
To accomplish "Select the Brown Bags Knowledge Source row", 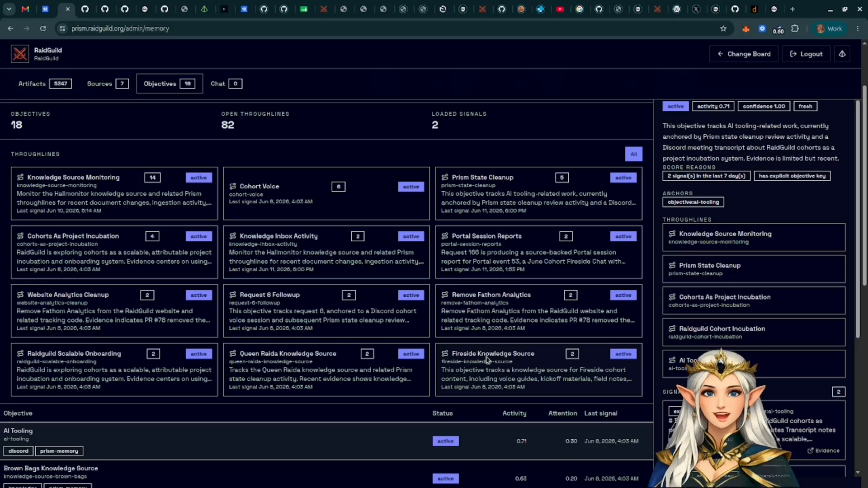I will pyautogui.click(x=326, y=474).
